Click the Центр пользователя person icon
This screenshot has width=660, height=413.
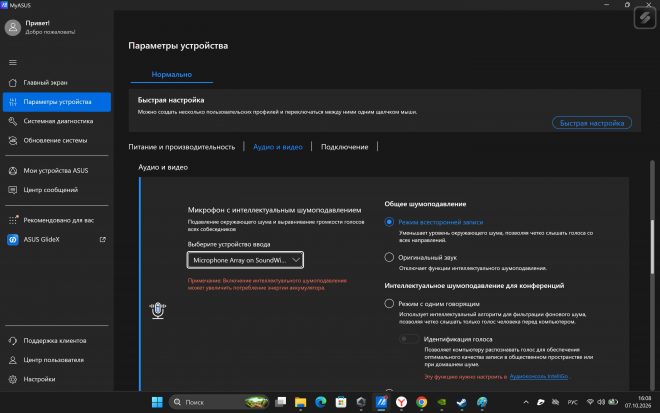click(x=13, y=360)
